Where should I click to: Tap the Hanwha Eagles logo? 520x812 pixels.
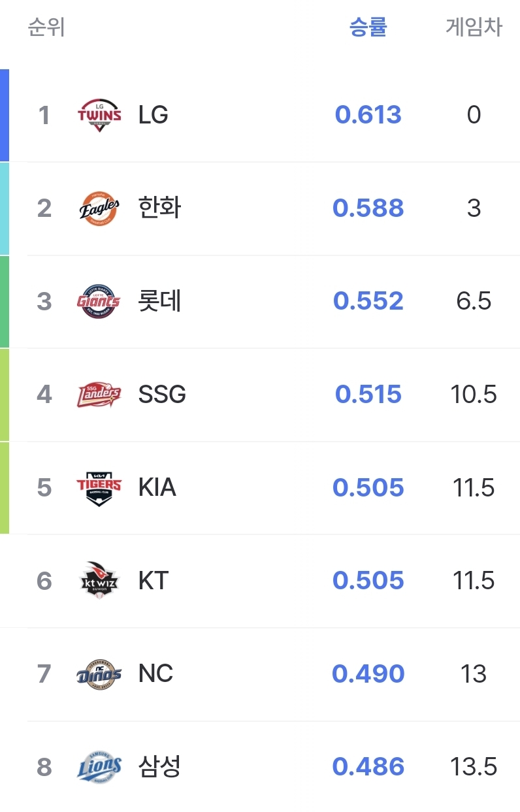pos(99,208)
